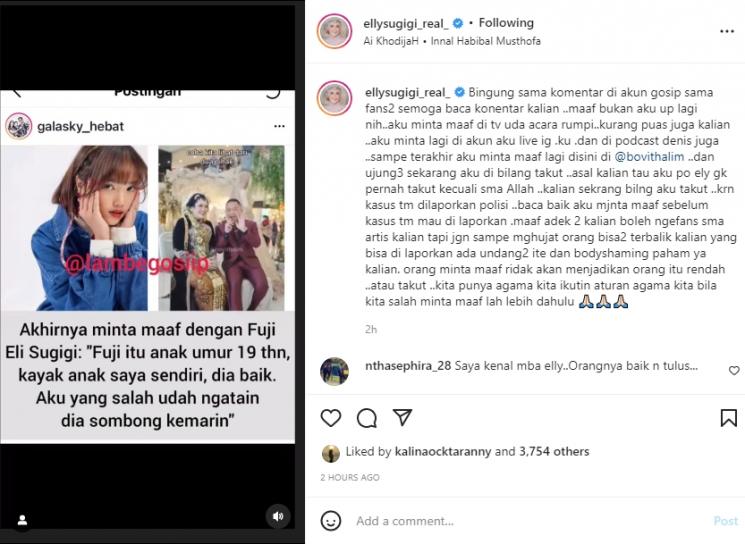Viewport: 745px width, 544px height.
Task: Open galasky_hebat three-dot menu in video
Action: tap(279, 126)
